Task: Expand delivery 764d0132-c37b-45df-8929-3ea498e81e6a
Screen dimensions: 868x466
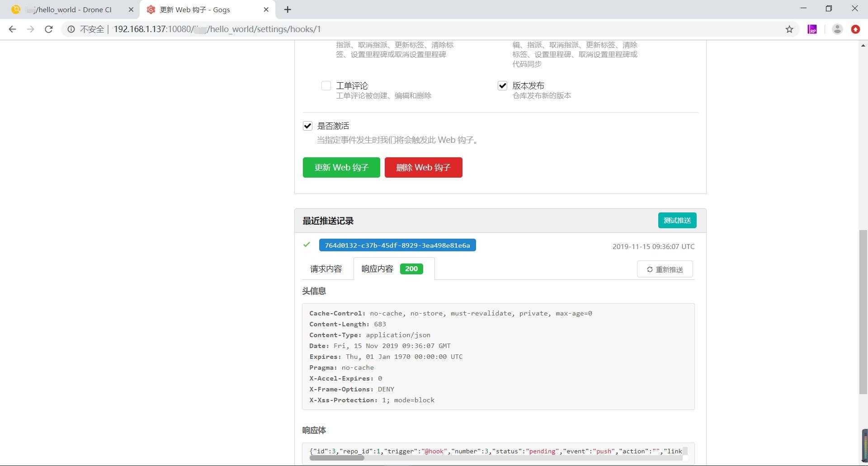Action: coord(397,245)
